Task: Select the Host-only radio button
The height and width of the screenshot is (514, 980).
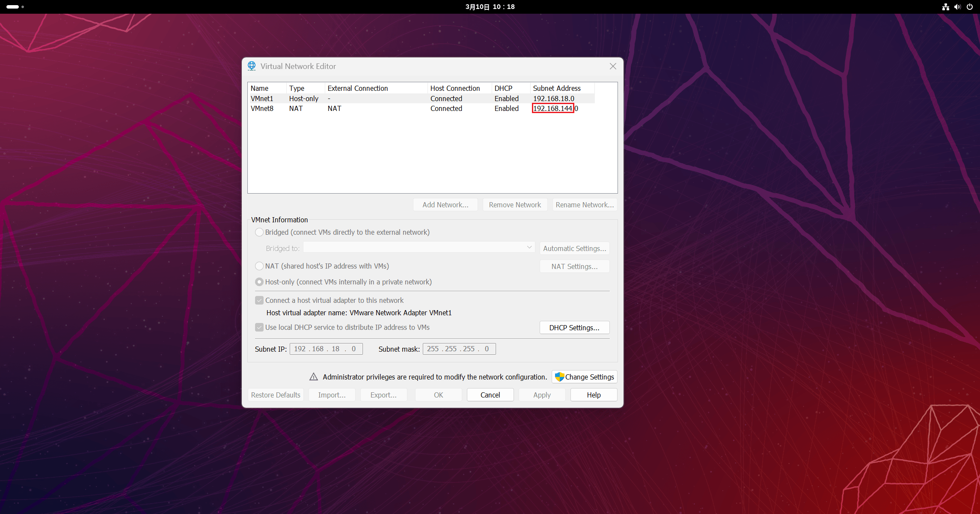Action: pos(259,282)
